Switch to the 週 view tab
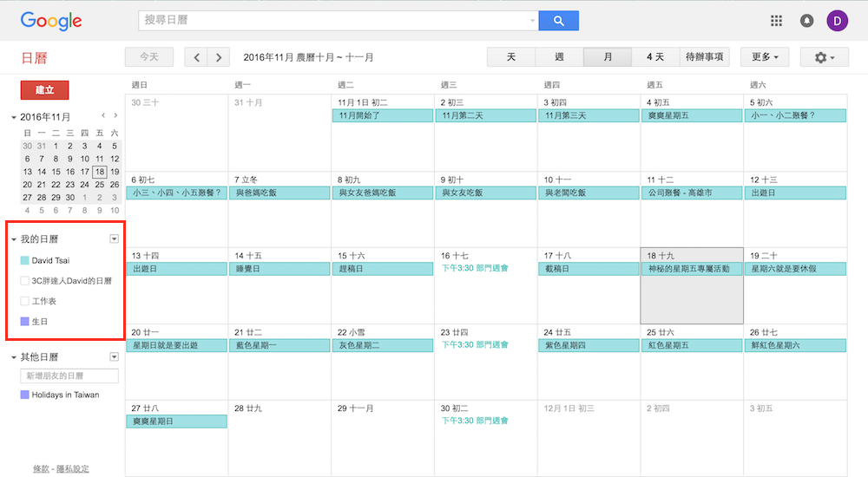This screenshot has width=868, height=477. 559,57
